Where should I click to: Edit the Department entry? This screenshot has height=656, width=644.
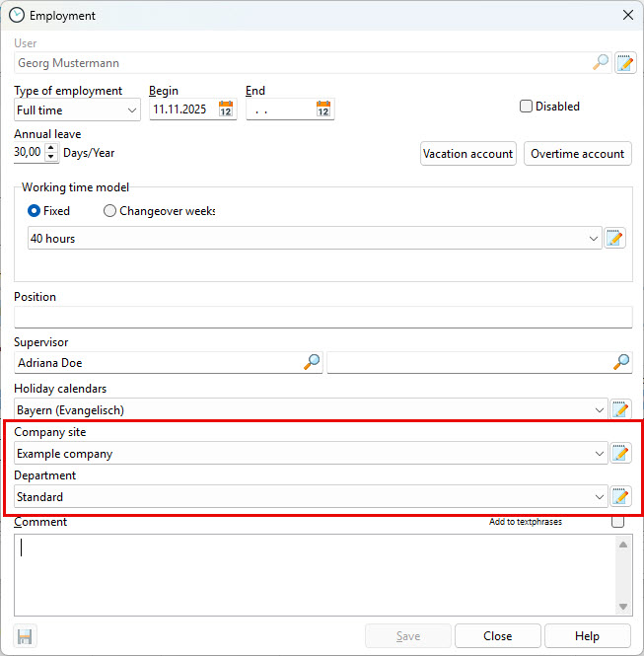(x=619, y=496)
